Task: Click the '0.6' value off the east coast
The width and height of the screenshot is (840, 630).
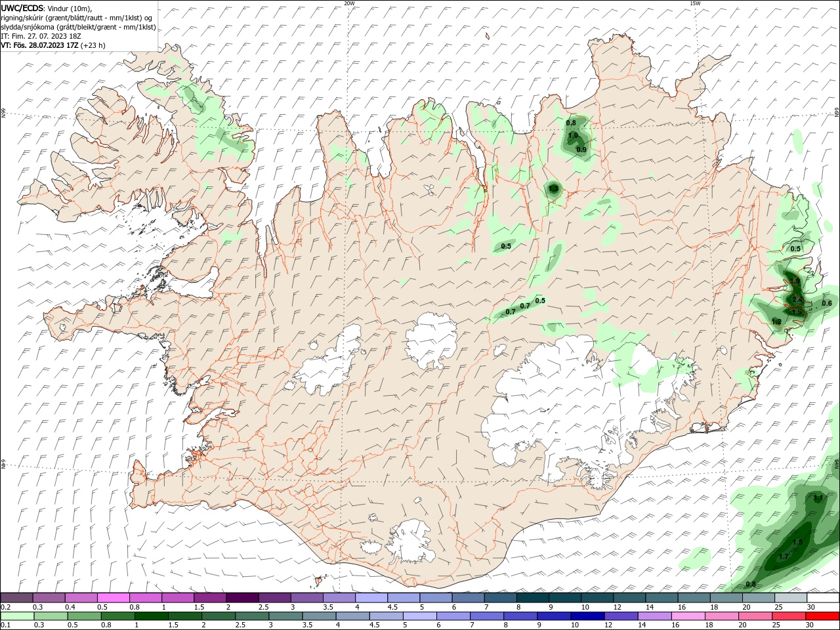Action: (x=827, y=303)
